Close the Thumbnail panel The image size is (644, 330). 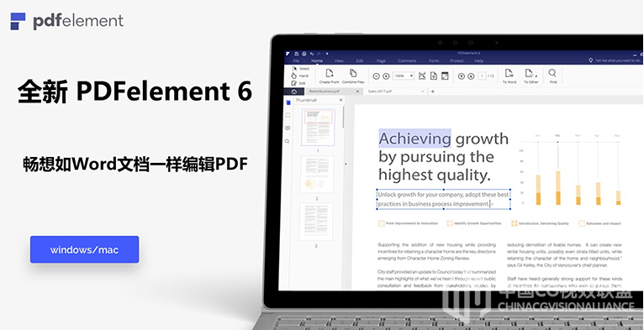[x=340, y=100]
